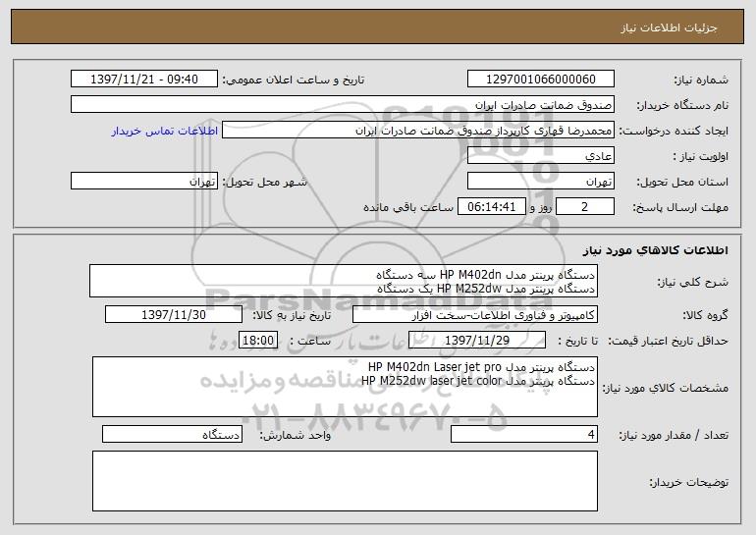Click the label شماره نیاز
756x535 pixels.
[701, 80]
